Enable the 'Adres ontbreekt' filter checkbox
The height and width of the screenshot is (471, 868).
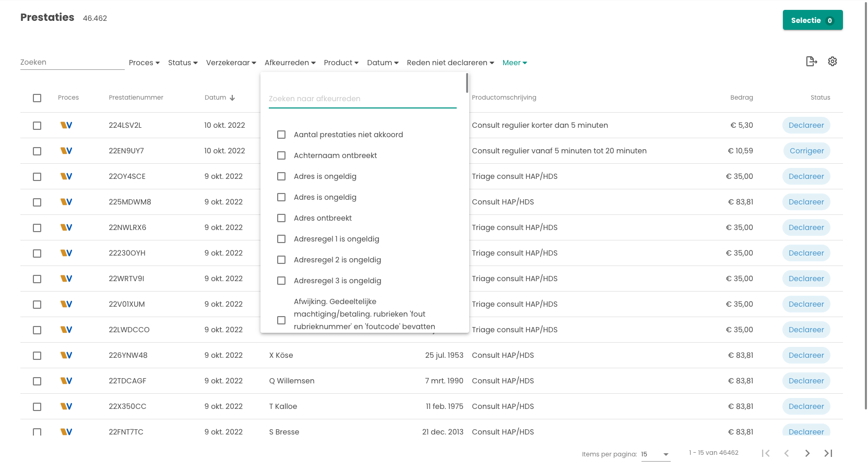[x=281, y=218]
